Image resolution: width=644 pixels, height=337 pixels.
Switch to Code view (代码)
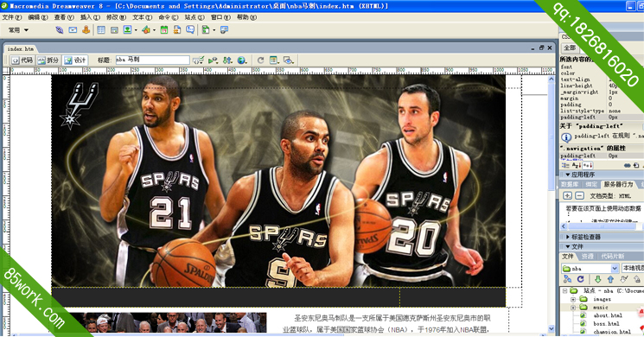(22, 60)
